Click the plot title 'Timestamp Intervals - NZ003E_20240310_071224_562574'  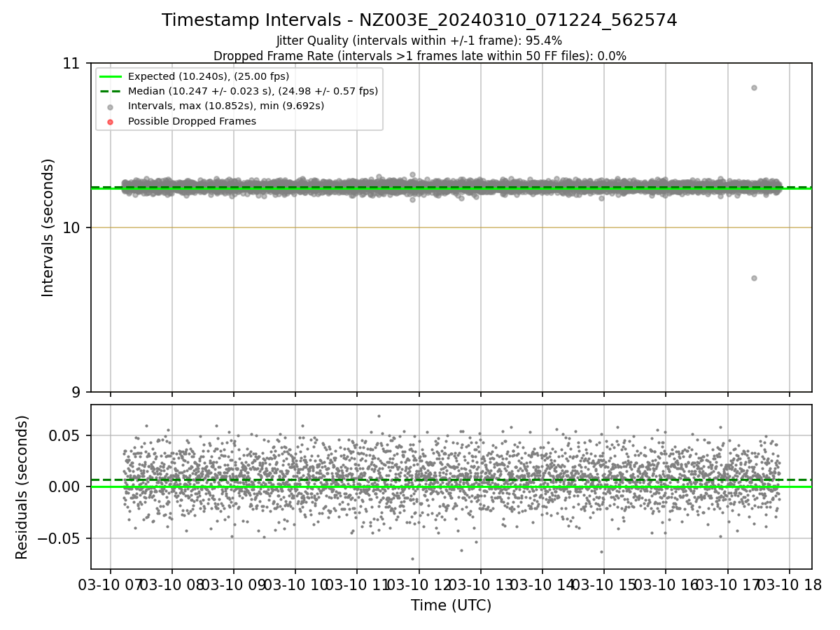click(419, 20)
